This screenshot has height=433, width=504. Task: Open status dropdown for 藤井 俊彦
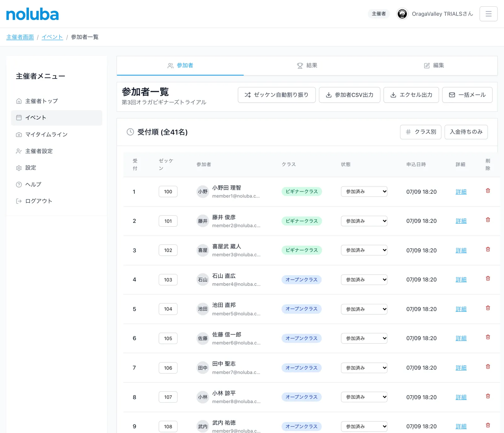[x=364, y=221]
